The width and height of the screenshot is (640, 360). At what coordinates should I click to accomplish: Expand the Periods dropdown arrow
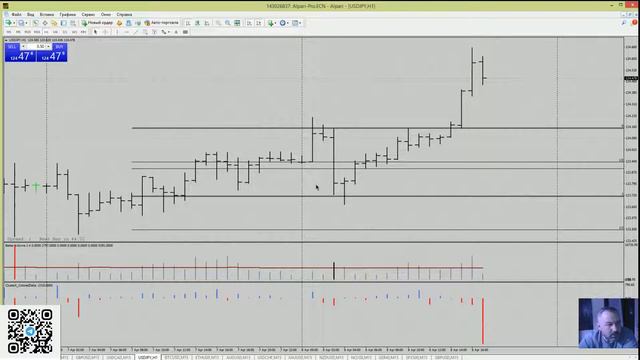coord(288,23)
